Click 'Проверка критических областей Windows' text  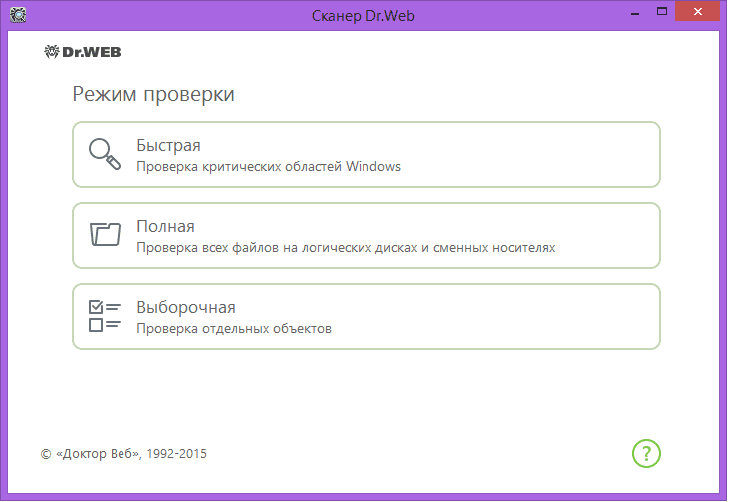click(268, 166)
